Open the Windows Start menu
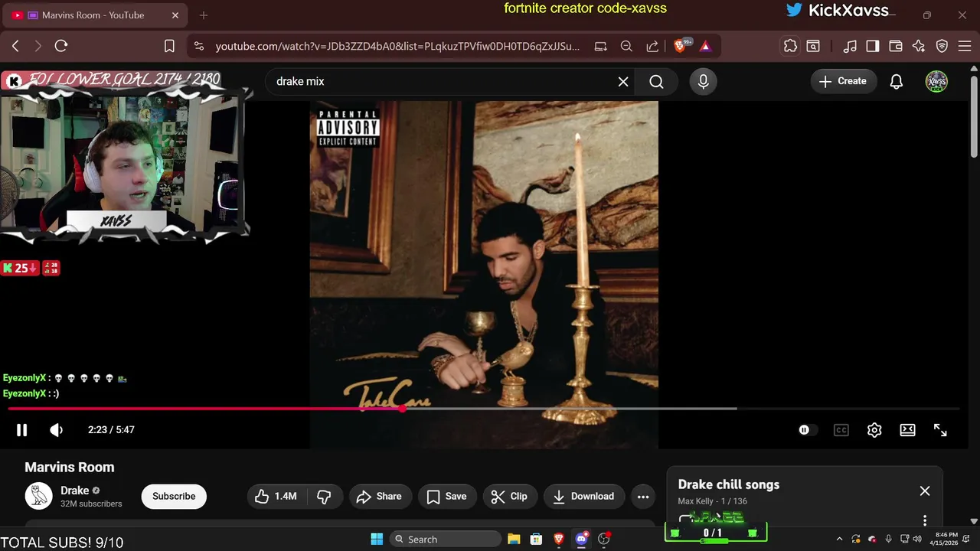Viewport: 980px width, 551px height. tap(377, 539)
